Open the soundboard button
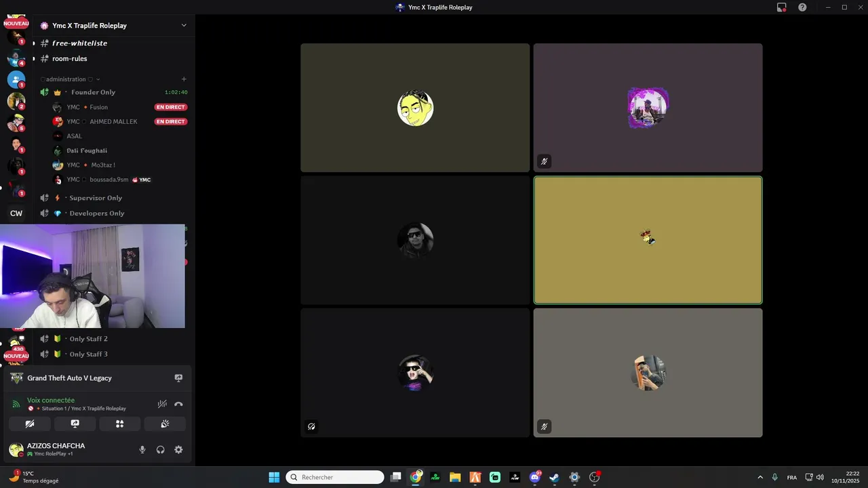Screen dimensions: 868x488 165,424
